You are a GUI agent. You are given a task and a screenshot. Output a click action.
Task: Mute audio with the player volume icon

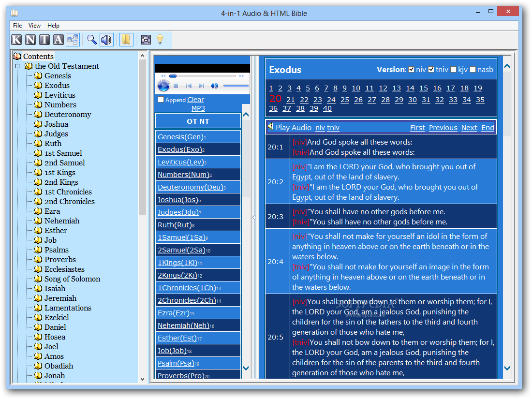tap(214, 86)
